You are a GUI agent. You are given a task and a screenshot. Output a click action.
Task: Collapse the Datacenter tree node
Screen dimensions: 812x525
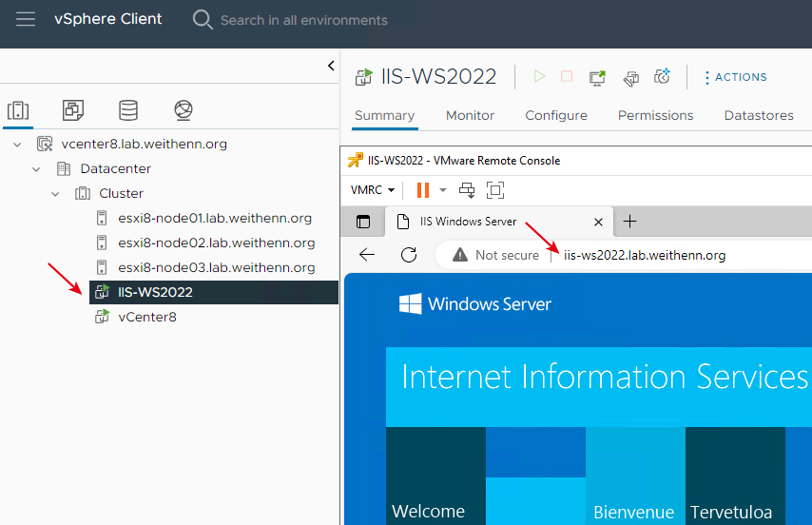(x=36, y=169)
